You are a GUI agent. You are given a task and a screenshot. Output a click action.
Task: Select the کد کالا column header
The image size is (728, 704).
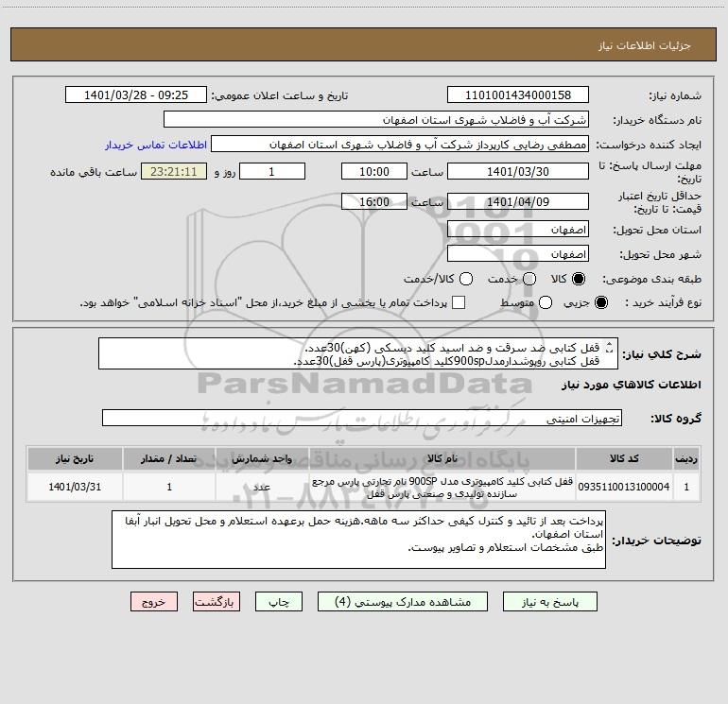tap(624, 458)
